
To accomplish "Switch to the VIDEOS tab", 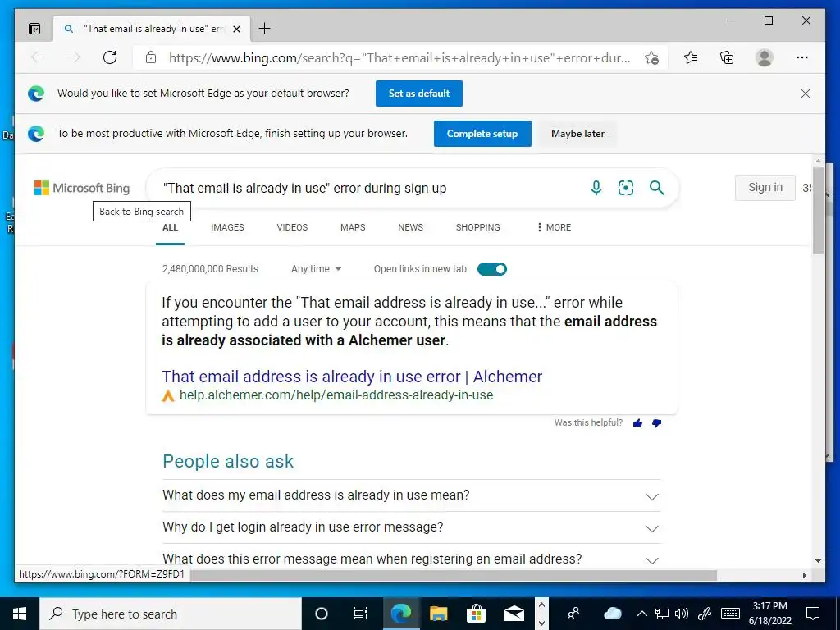I will click(292, 227).
